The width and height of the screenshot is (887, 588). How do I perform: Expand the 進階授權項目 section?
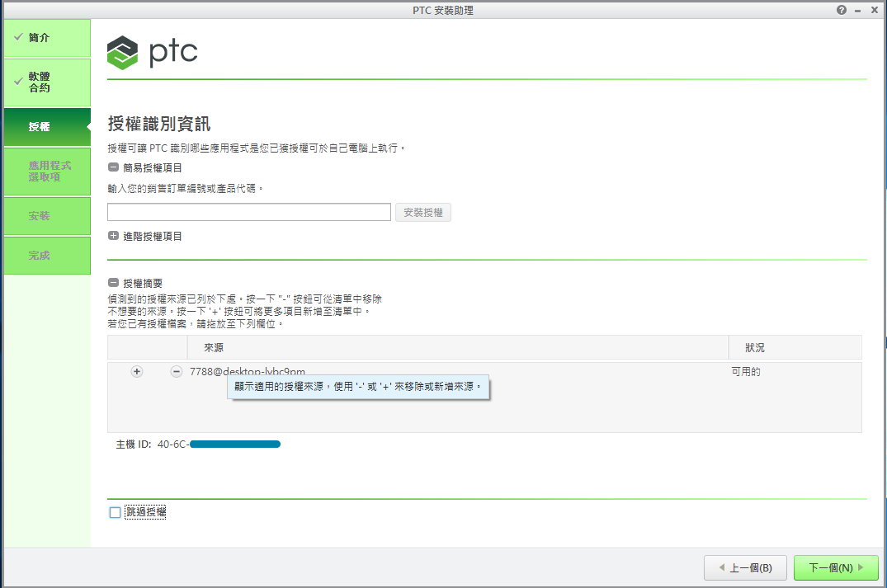click(113, 236)
